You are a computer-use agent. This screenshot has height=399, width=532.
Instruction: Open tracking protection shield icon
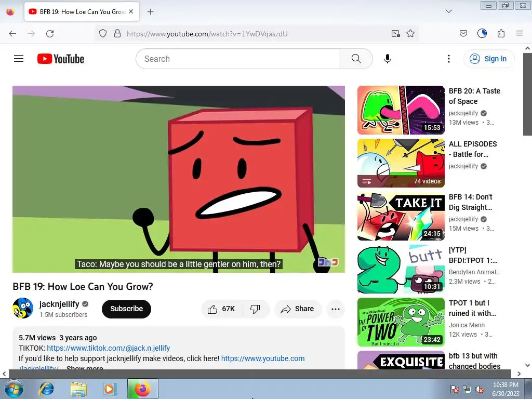pyautogui.click(x=103, y=34)
